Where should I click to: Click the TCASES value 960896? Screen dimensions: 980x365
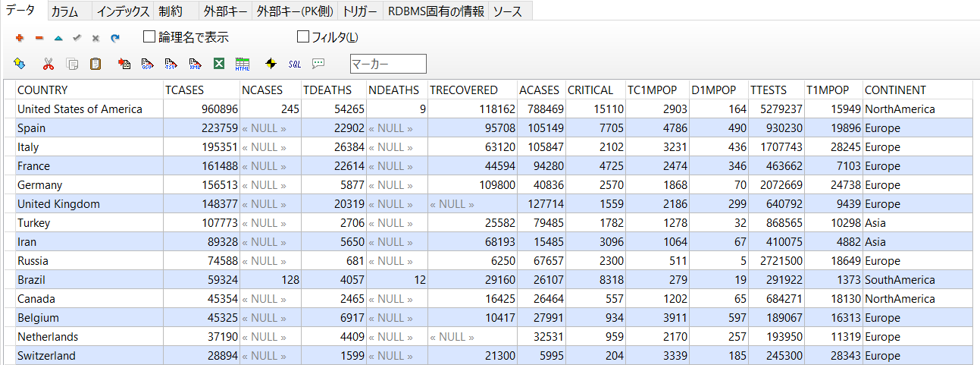(202, 109)
